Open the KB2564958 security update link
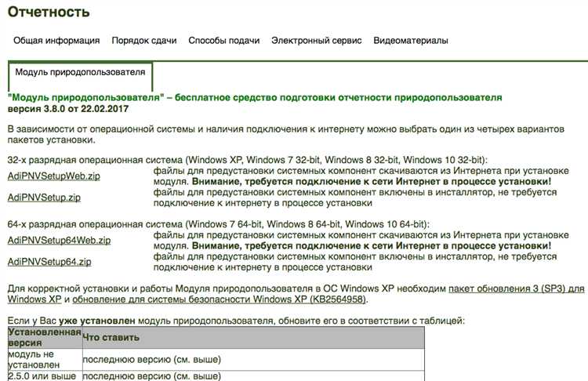This screenshot has height=381, width=588. click(219, 299)
